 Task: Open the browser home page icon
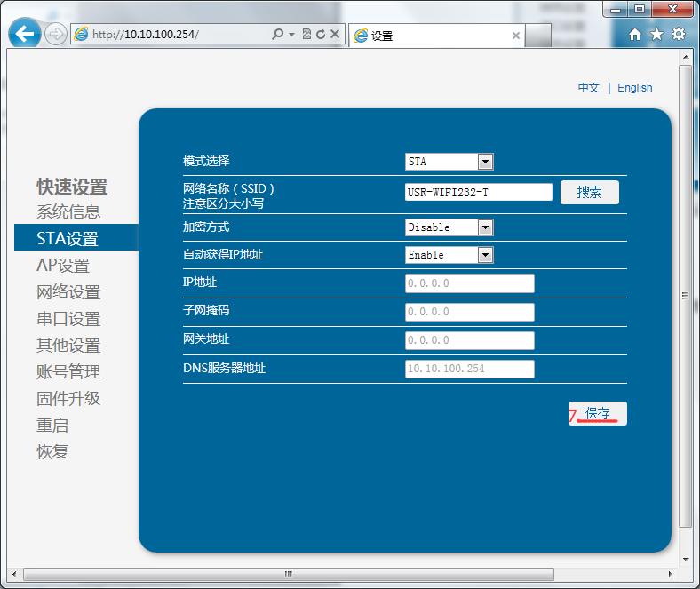(x=634, y=35)
